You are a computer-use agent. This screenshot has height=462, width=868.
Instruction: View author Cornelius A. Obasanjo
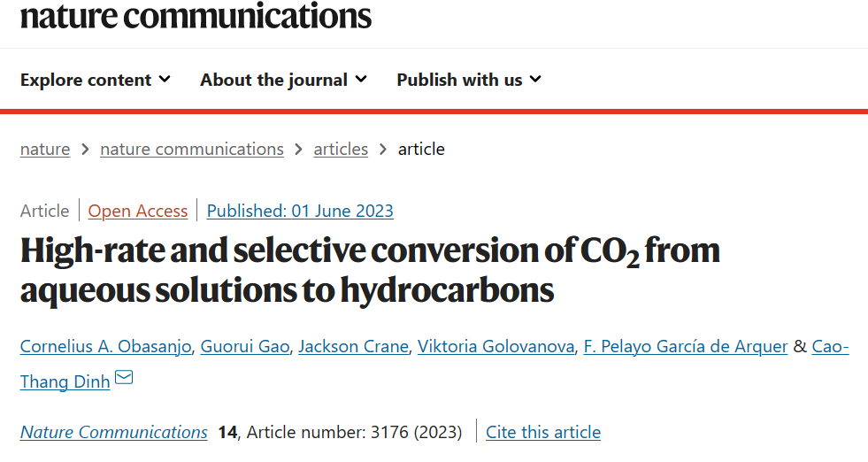coord(105,346)
